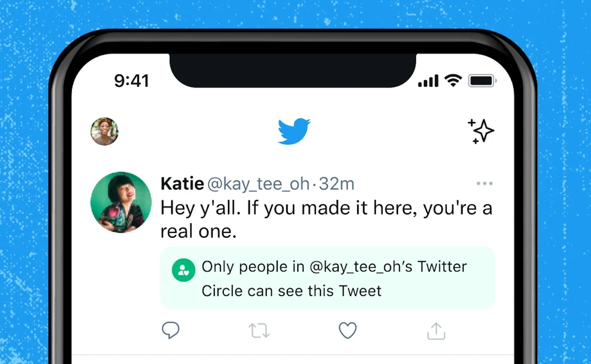Viewport: 591px width, 364px height.
Task: Toggle the sparkle top Tweets timeline icon
Action: (x=481, y=131)
